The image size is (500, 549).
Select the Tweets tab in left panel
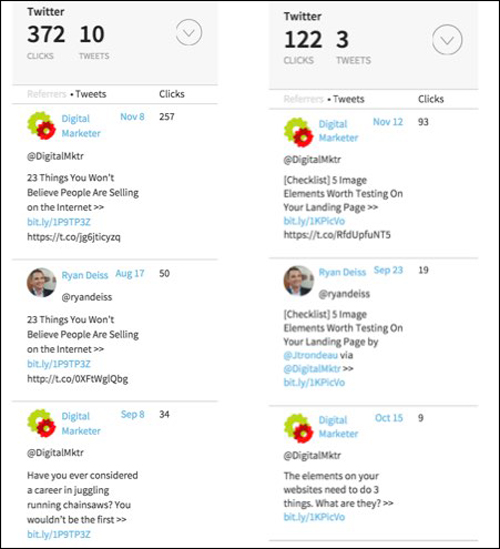[91, 94]
